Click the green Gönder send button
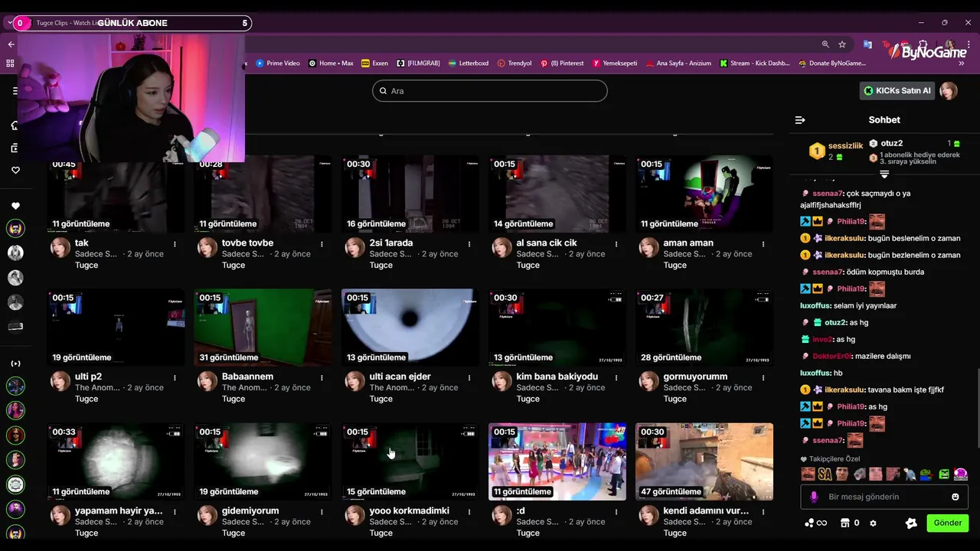This screenshot has width=980, height=551. tap(947, 523)
